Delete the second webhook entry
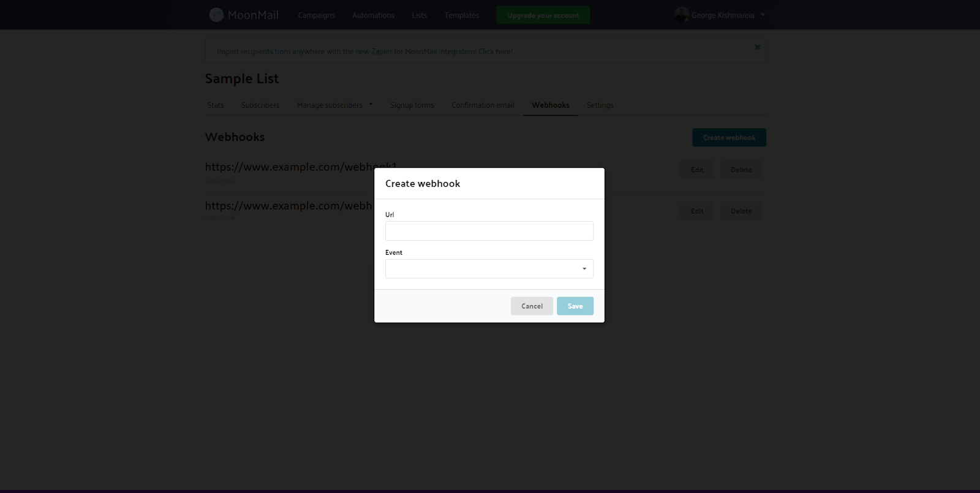980x493 pixels. (741, 211)
